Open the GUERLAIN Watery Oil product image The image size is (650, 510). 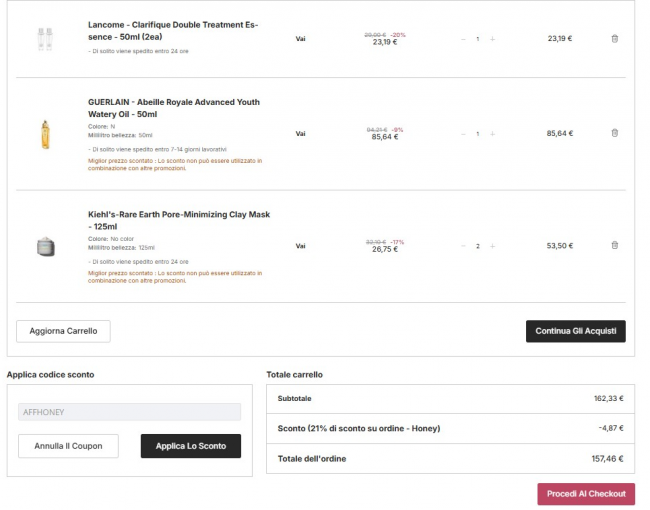pyautogui.click(x=44, y=133)
